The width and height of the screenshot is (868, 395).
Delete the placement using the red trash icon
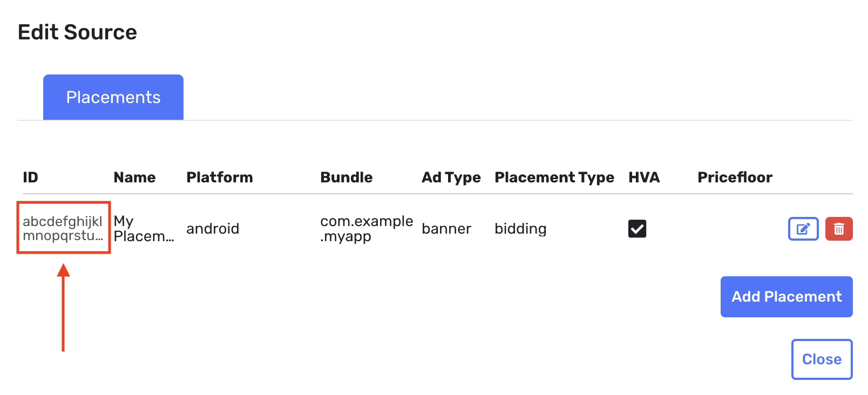(839, 229)
